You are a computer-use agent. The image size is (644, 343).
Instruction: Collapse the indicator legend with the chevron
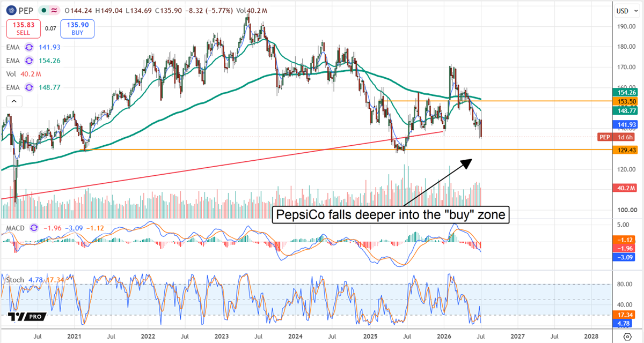tap(14, 101)
